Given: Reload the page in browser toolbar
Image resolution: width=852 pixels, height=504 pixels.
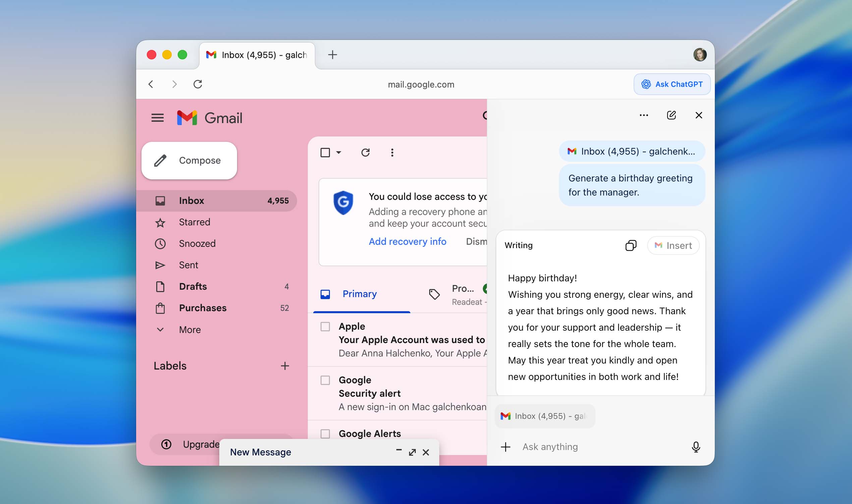Looking at the screenshot, I should (197, 84).
